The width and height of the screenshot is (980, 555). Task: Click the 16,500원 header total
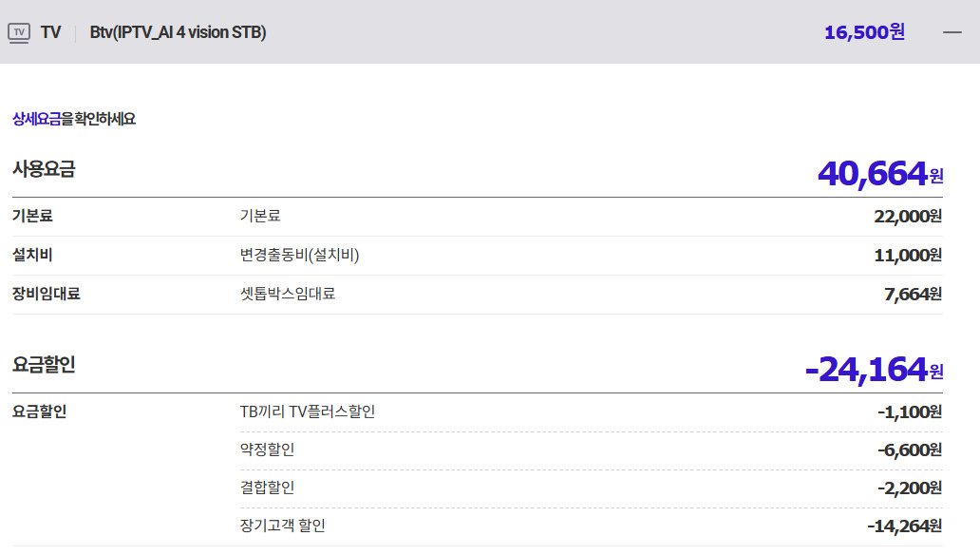(864, 32)
